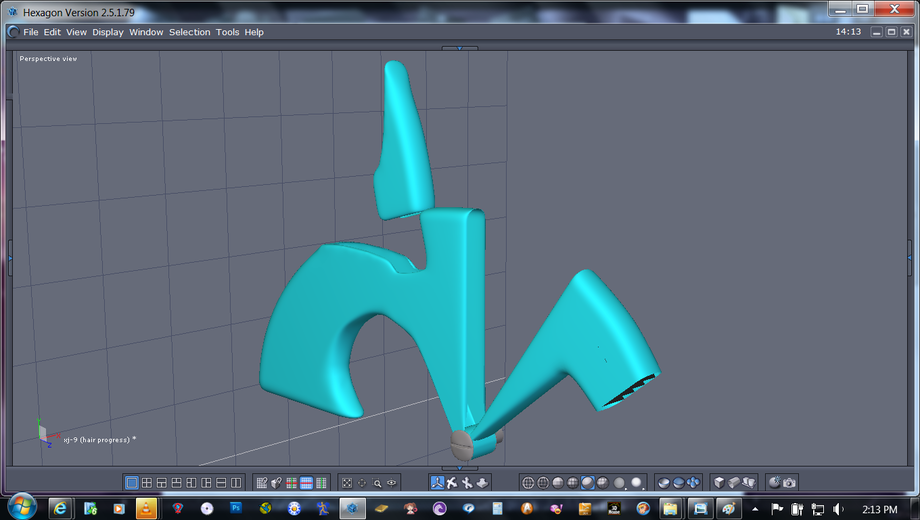Click the grid edit options icon

tap(262, 482)
